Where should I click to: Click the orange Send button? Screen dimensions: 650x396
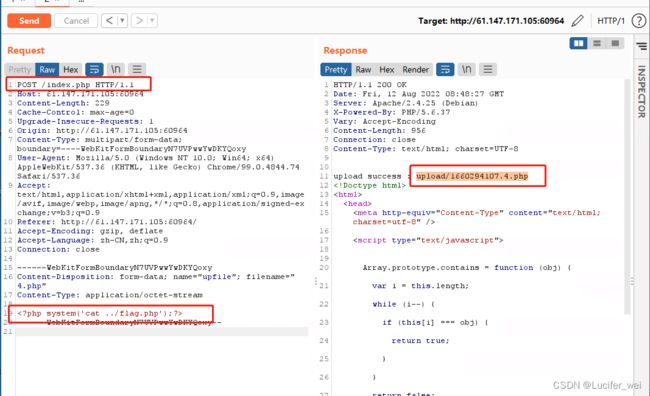29,21
